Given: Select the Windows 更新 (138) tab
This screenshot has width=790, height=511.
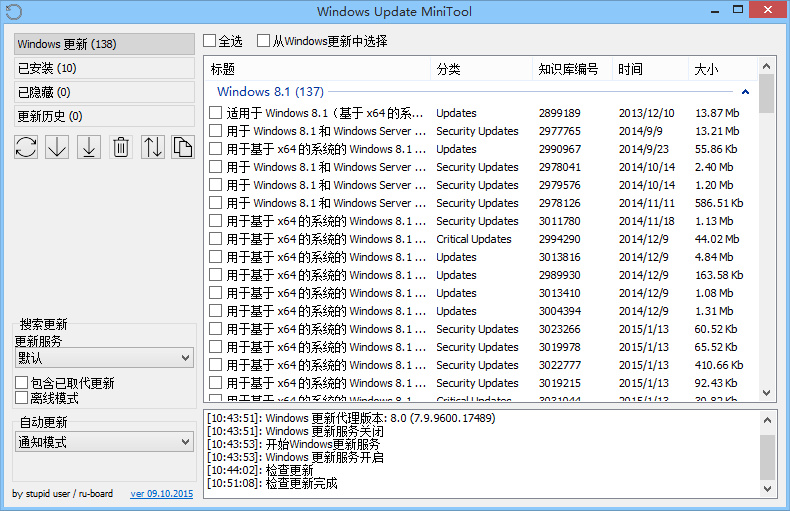Looking at the screenshot, I should click(104, 44).
